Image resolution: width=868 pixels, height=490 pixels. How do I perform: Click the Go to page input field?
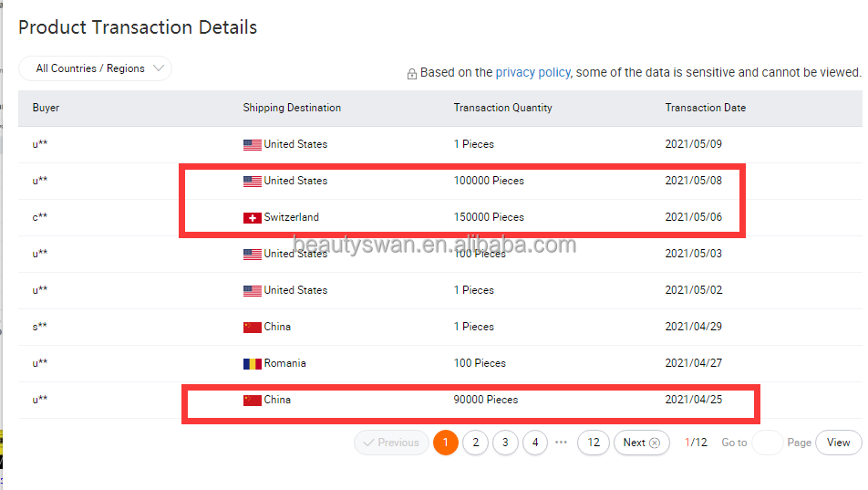(767, 443)
